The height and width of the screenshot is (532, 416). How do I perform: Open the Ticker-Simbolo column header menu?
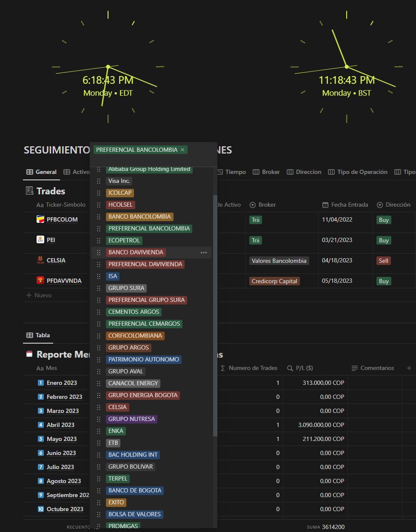click(x=61, y=205)
